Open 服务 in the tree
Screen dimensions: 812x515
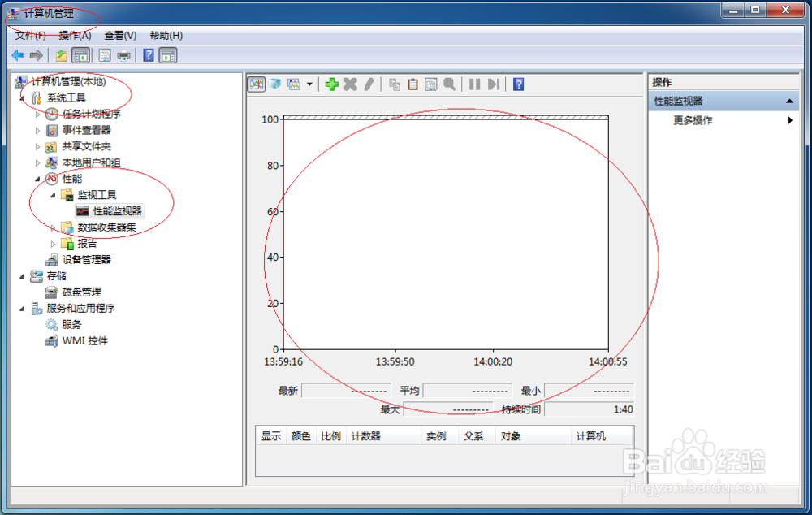pos(71,324)
